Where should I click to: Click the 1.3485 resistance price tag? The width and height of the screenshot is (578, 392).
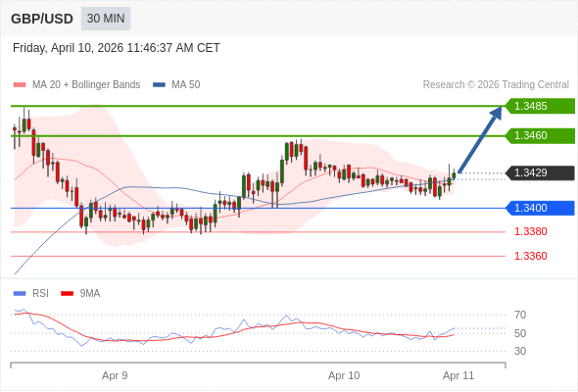[540, 106]
